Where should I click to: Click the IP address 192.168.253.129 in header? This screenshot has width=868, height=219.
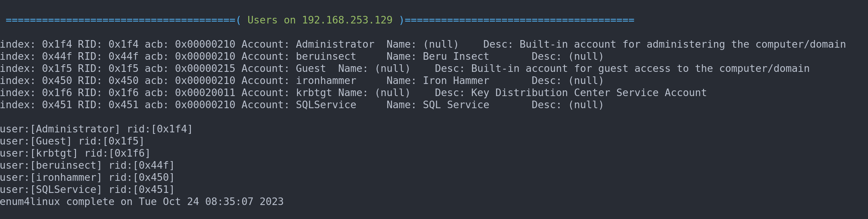(x=347, y=20)
